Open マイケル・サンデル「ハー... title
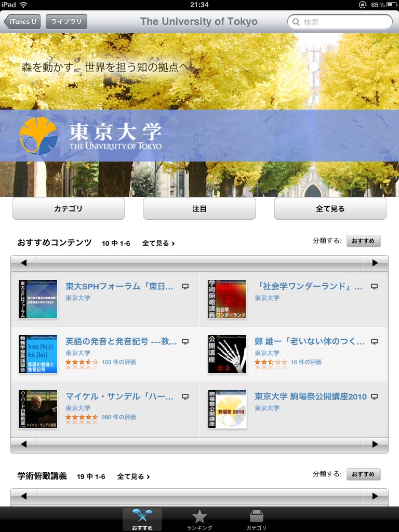 119,396
